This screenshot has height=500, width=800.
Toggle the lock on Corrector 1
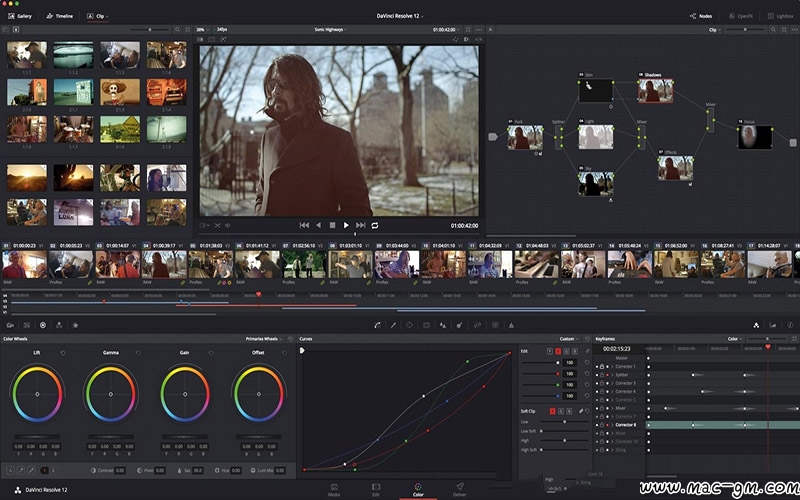[602, 366]
